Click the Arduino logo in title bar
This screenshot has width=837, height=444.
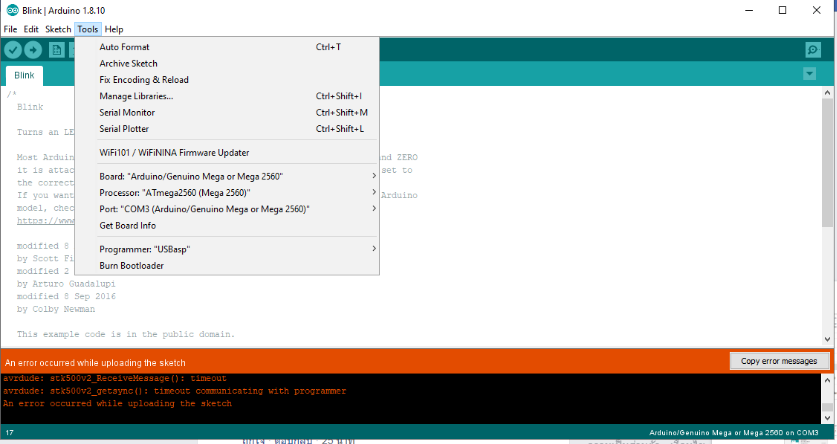(12, 10)
